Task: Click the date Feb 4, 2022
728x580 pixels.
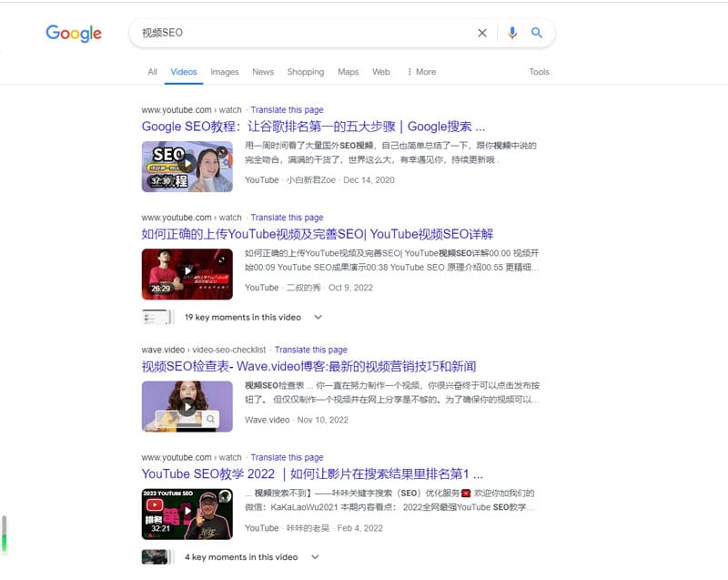Action: pyautogui.click(x=359, y=528)
